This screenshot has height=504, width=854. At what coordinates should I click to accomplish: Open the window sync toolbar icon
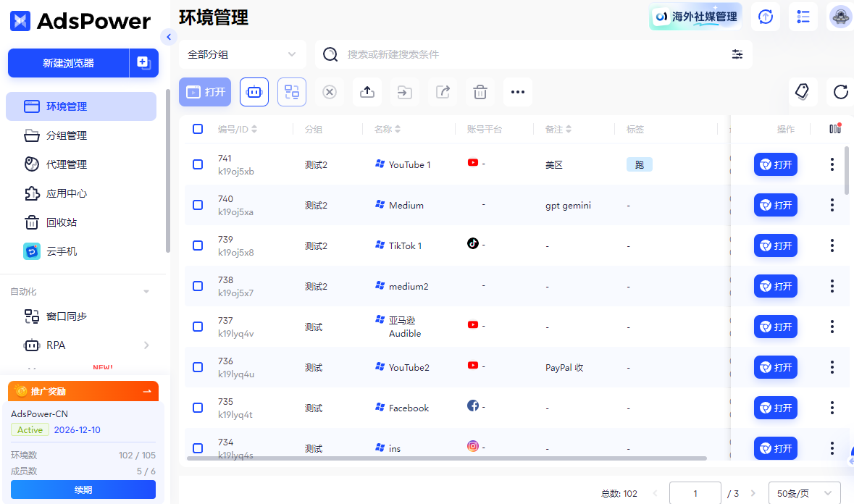[x=292, y=92]
